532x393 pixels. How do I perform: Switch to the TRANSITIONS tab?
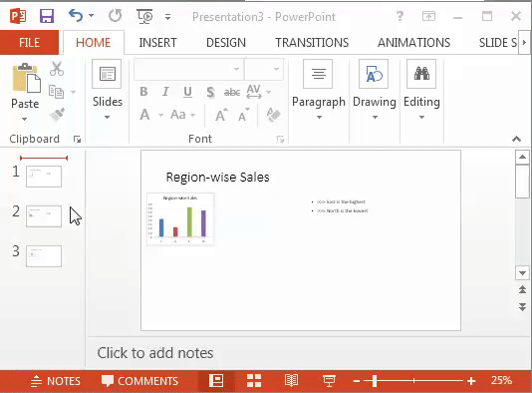click(312, 43)
